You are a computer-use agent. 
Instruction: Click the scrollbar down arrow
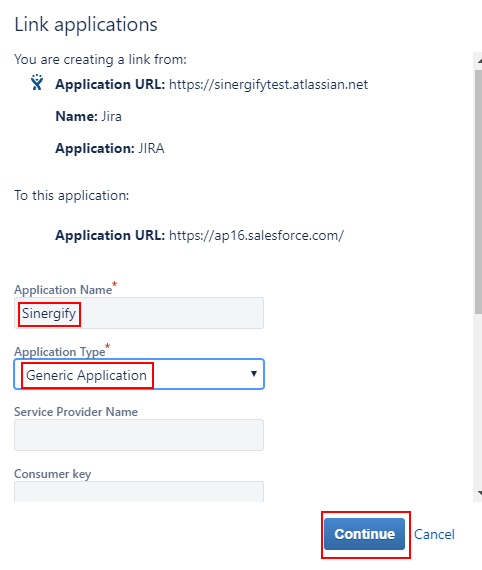[x=479, y=493]
